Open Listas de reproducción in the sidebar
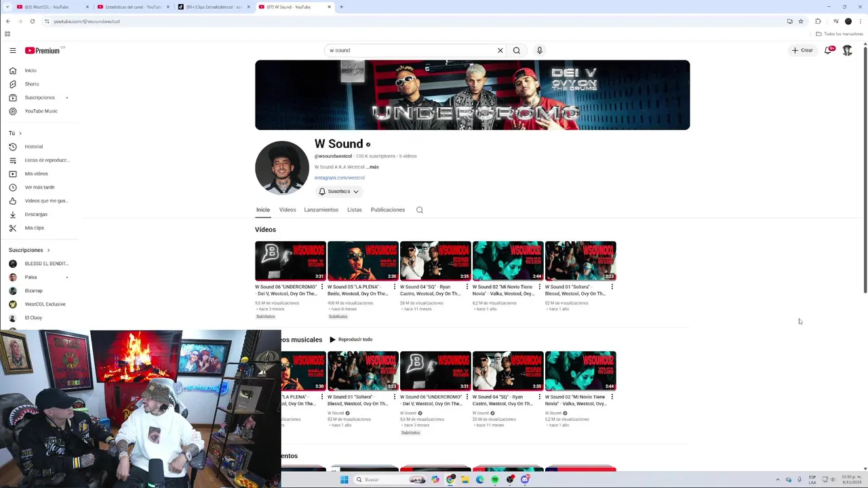The height and width of the screenshot is (488, 868). tap(47, 160)
